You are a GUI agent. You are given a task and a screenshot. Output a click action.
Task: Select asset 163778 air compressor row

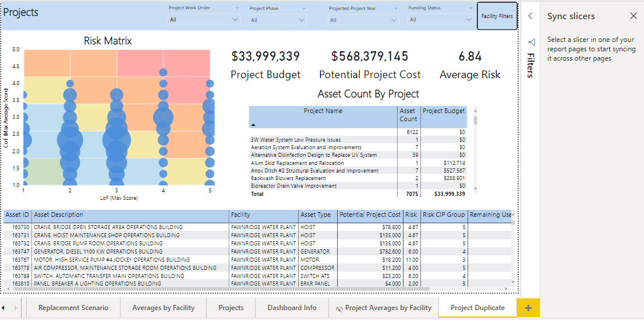(x=257, y=268)
